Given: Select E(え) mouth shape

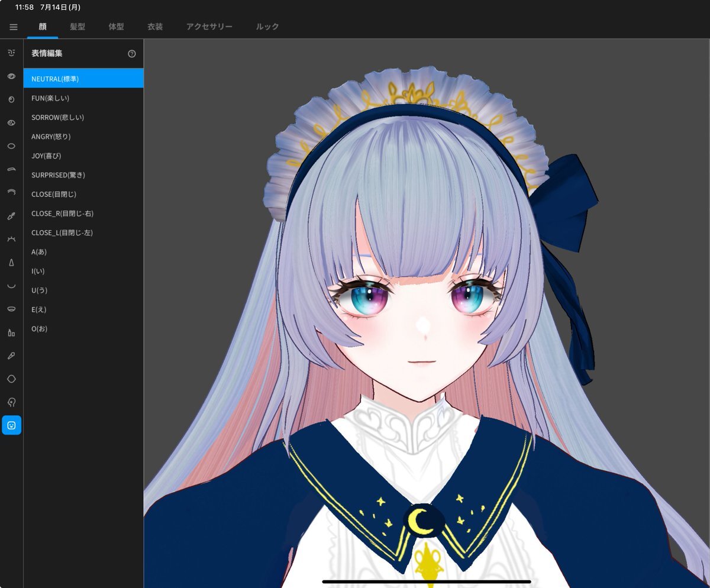Looking at the screenshot, I should tap(83, 309).
